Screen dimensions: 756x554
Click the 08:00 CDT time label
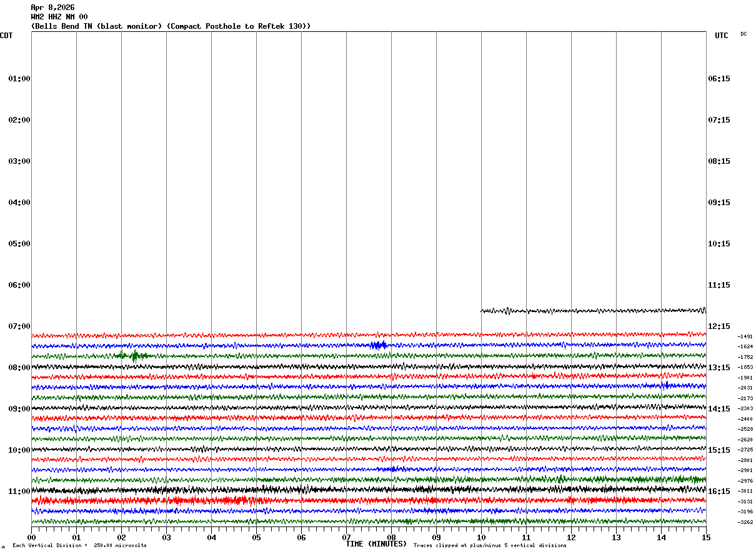[19, 368]
